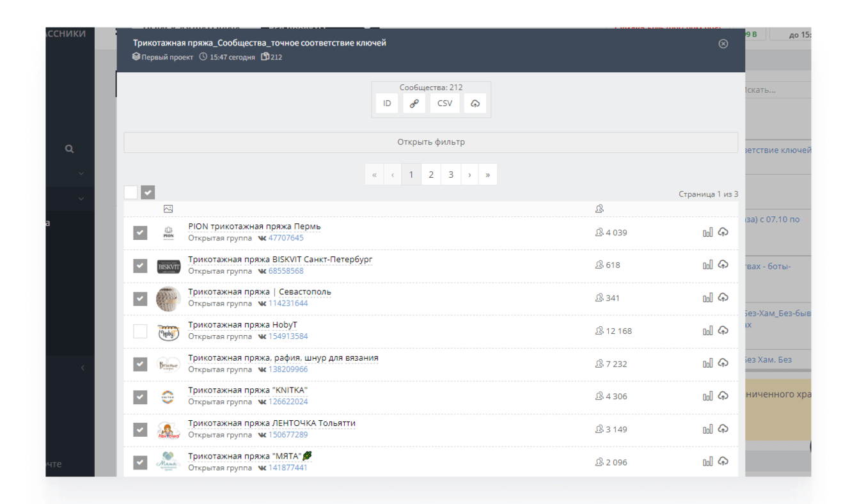Viewport: 857px width, 504px height.
Task: Click cloud icon in the Севастополь row
Action: 723,297
